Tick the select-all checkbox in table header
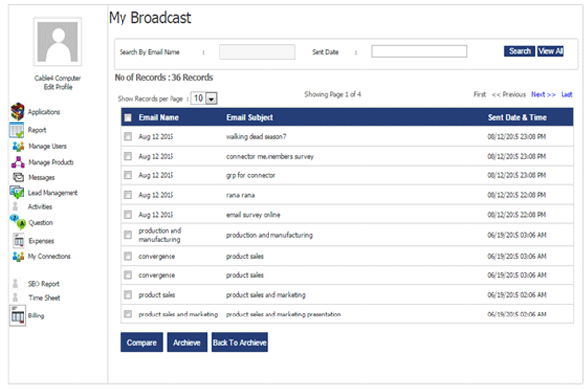This screenshot has height=389, width=588. click(x=128, y=118)
